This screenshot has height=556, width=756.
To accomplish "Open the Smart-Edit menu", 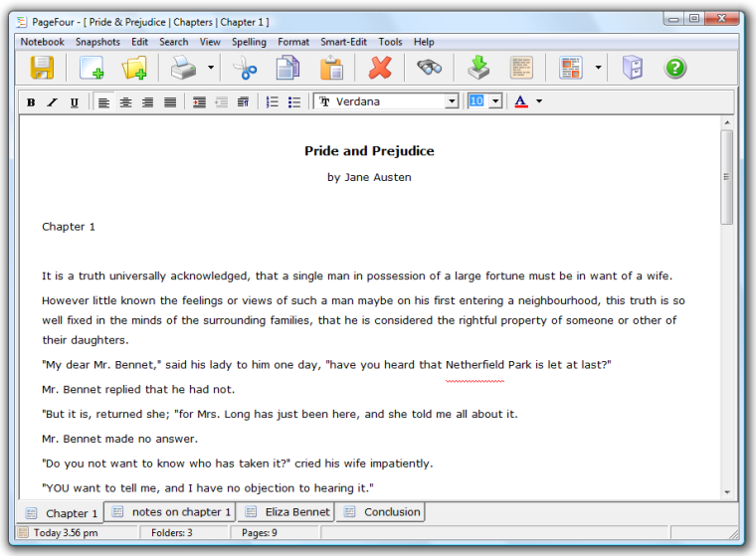I will (344, 42).
